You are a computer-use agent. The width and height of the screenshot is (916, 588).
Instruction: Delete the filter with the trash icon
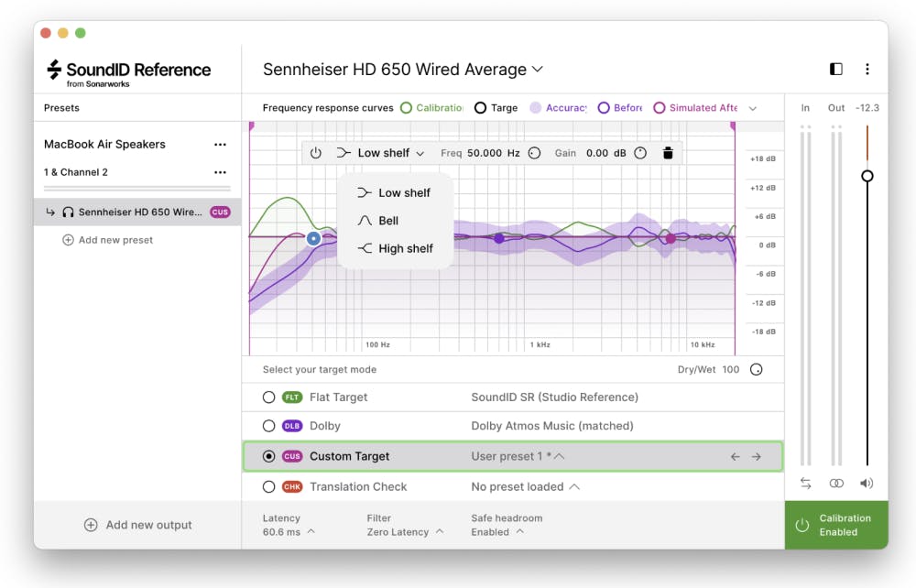point(668,153)
